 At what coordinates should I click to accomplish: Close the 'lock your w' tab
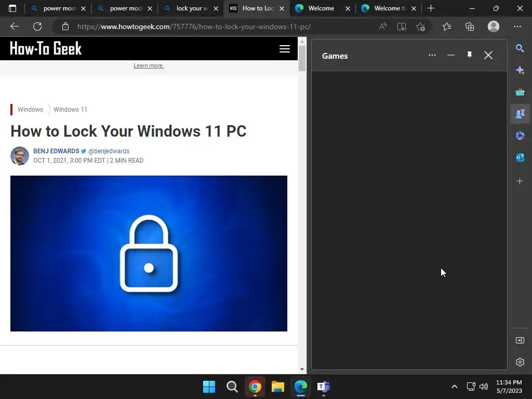point(216,8)
